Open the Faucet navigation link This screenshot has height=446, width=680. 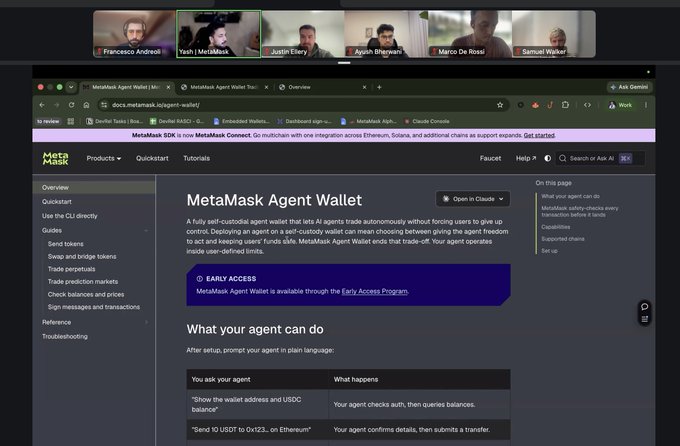click(x=490, y=158)
